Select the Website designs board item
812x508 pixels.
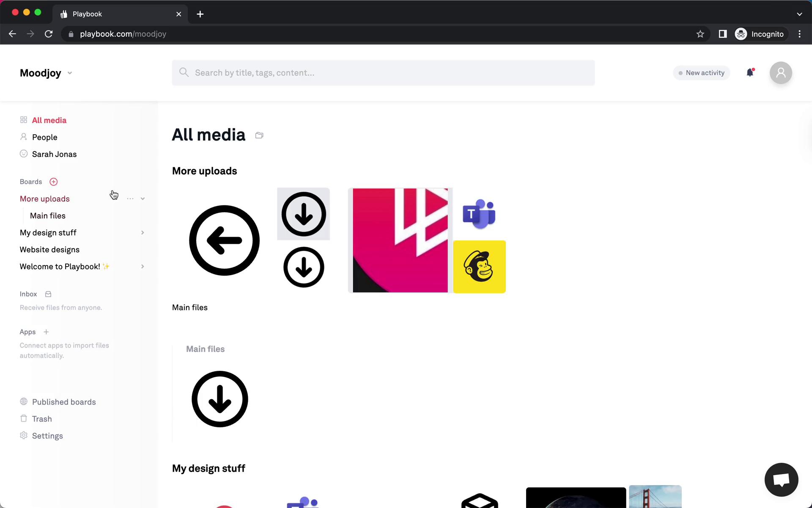point(49,249)
